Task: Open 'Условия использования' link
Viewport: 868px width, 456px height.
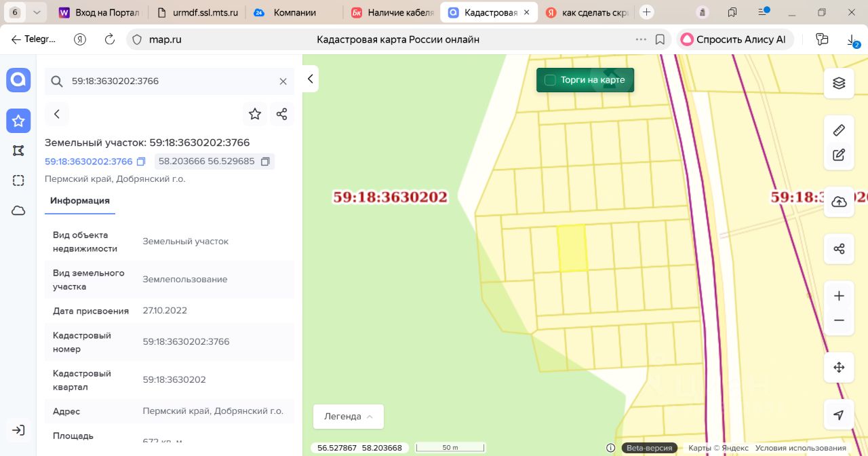Action: [801, 448]
